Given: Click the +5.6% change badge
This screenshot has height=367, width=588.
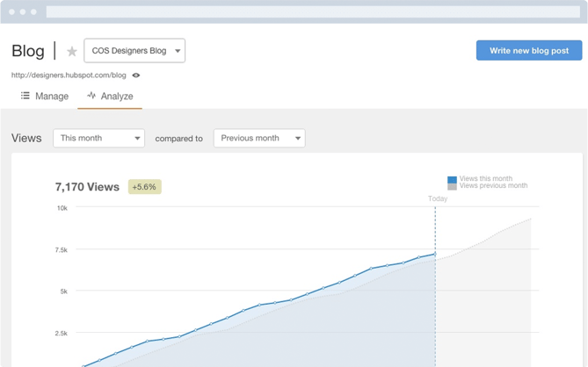Looking at the screenshot, I should pos(145,187).
